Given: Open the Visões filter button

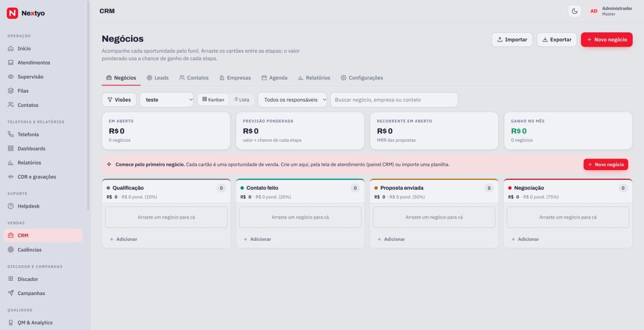Looking at the screenshot, I should coord(119,100).
